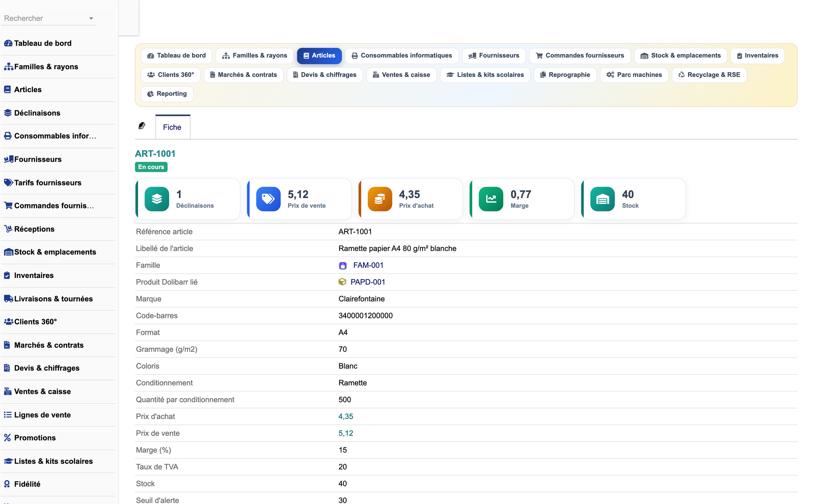Click the Devis & chiffrages sidebar invoice icon
Screen dimensions: 815x504
pyautogui.click(x=7, y=368)
